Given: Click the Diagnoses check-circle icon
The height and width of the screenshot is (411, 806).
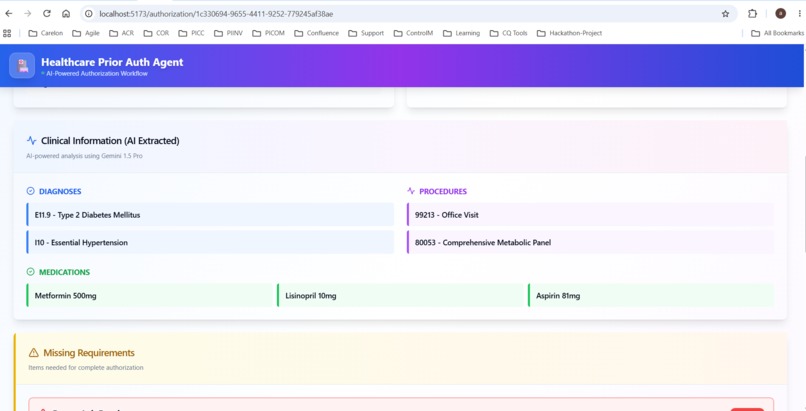Looking at the screenshot, I should (x=30, y=191).
